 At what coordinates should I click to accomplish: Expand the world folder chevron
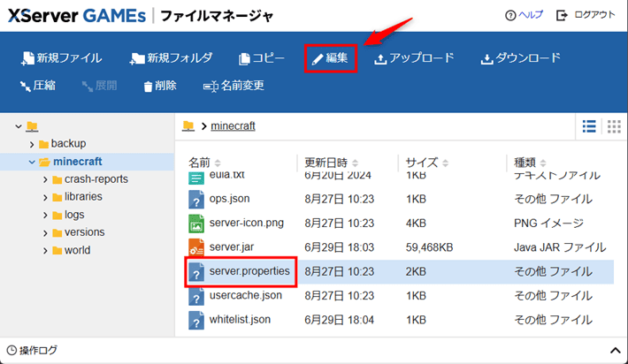click(45, 251)
